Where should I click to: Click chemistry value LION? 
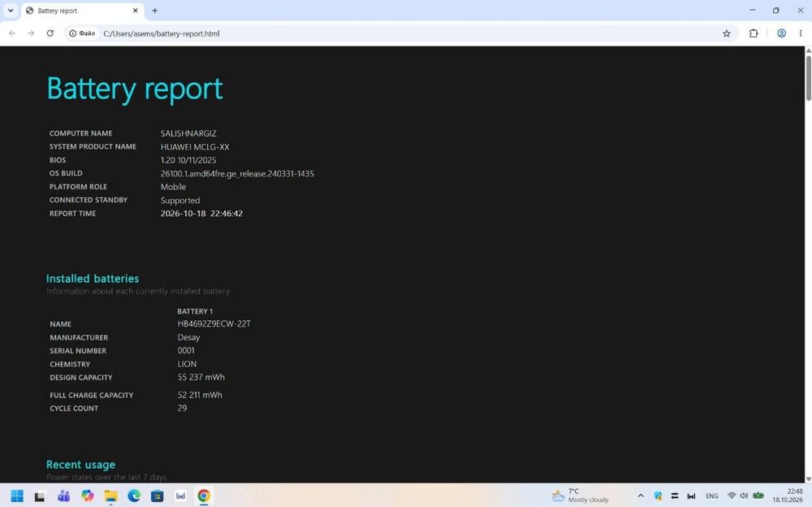tap(187, 364)
